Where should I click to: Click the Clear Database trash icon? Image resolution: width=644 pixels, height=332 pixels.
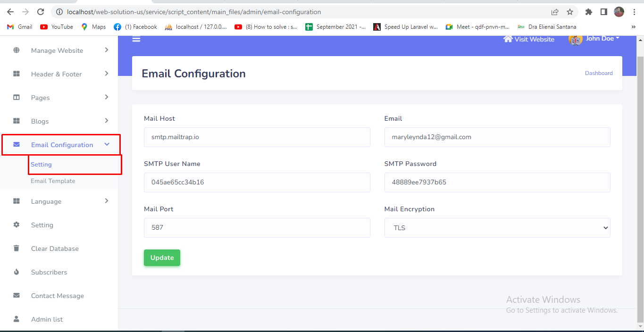[x=17, y=249]
